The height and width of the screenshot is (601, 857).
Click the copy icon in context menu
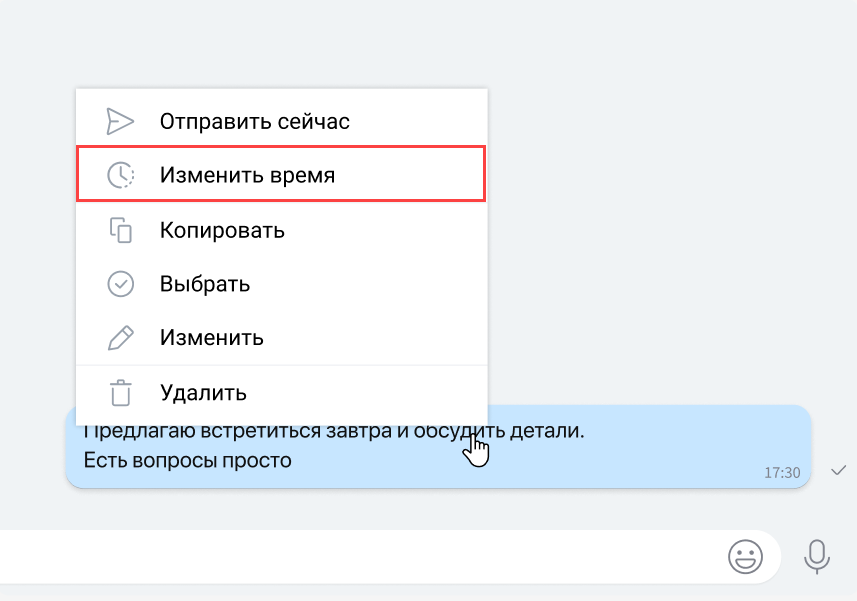(120, 230)
